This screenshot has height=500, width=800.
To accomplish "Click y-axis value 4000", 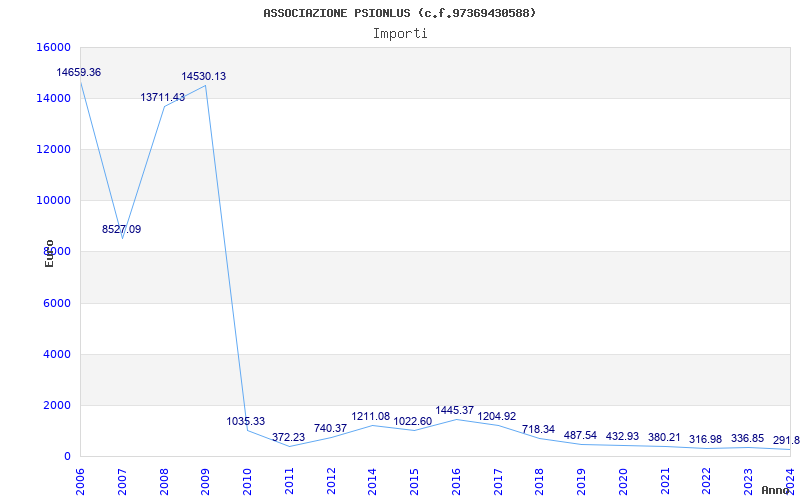I will [x=56, y=354].
